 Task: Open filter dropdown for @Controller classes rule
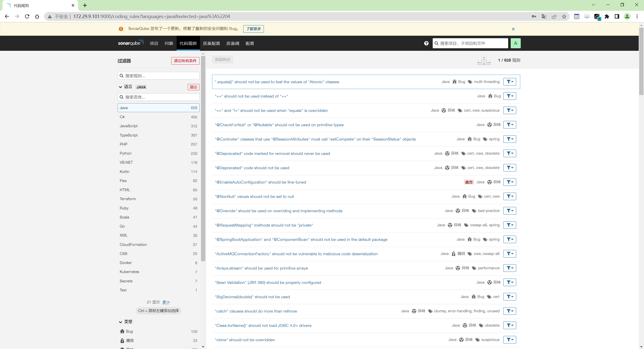(510, 139)
